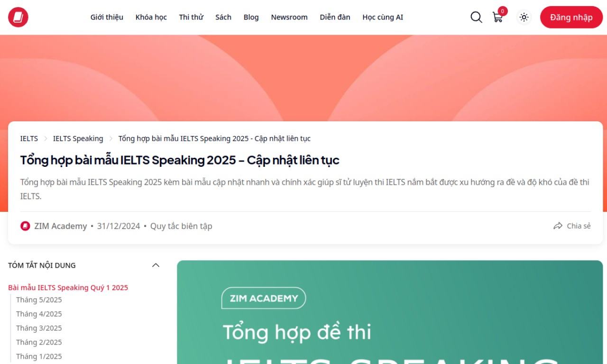Jump to Tháng 2/2025 section
607x364 pixels.
[x=39, y=342]
